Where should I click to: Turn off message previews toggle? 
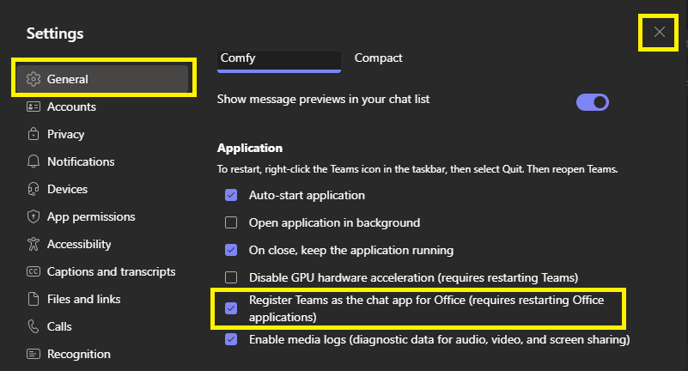point(592,102)
